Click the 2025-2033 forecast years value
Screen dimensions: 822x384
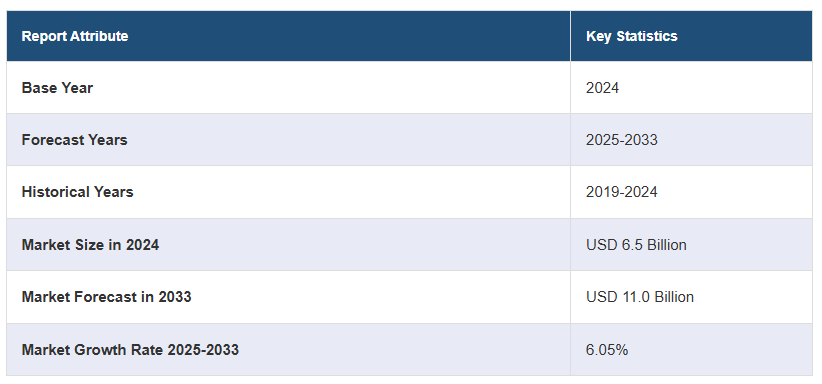pos(622,140)
